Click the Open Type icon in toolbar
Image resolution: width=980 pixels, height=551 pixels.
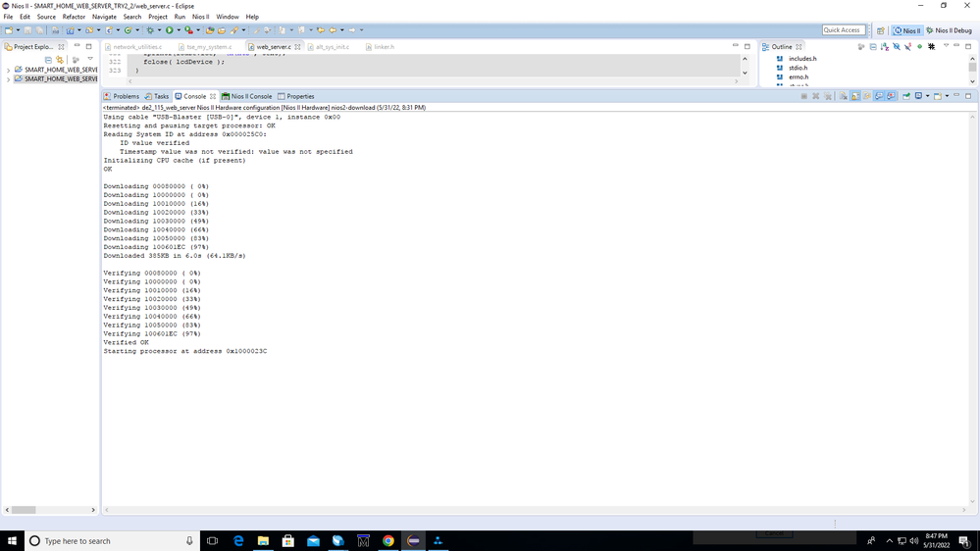210,30
